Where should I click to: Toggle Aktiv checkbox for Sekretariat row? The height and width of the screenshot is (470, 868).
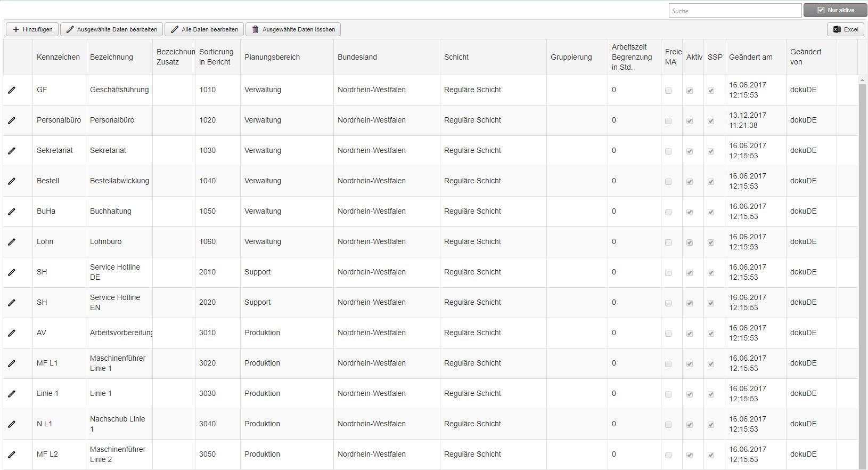690,151
